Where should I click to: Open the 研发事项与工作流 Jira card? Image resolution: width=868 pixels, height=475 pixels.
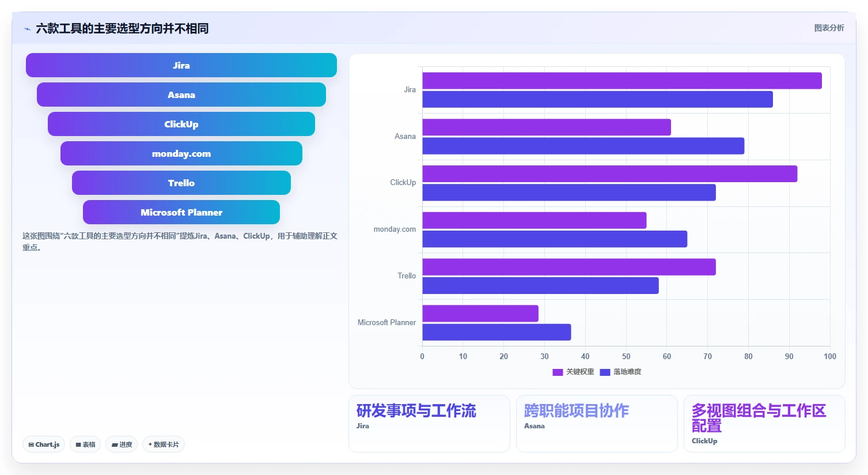coord(429,424)
